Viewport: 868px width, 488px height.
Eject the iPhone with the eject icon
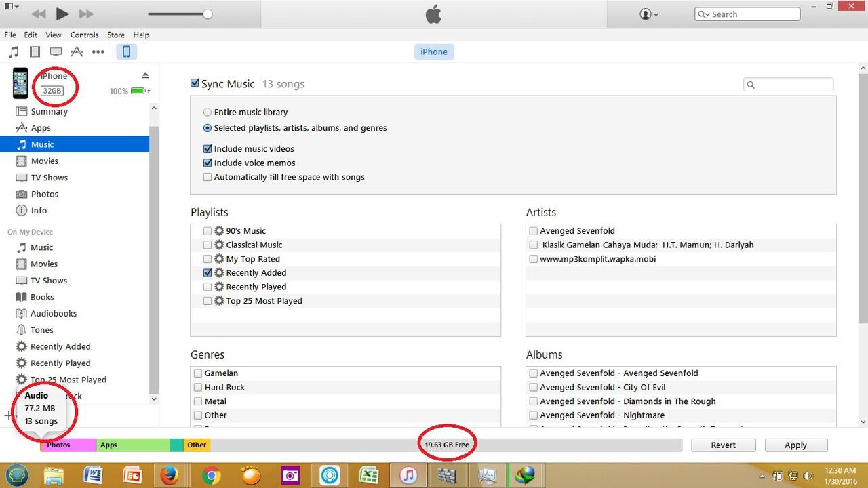[145, 75]
